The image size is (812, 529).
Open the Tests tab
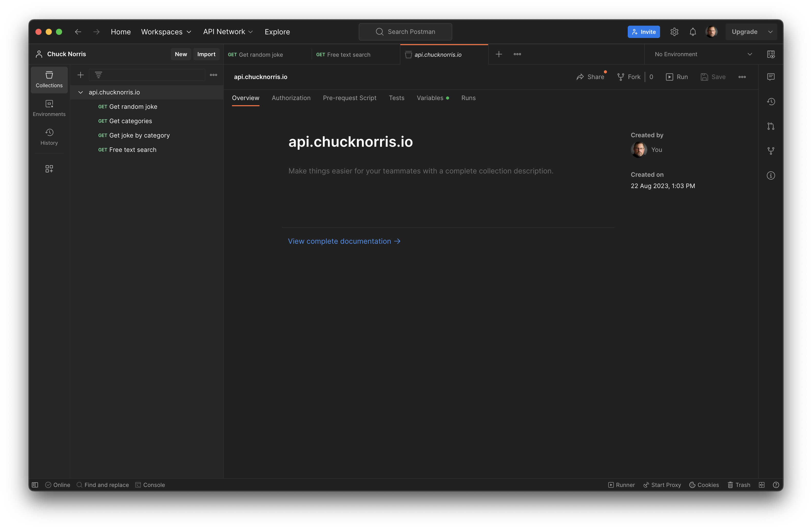point(397,98)
